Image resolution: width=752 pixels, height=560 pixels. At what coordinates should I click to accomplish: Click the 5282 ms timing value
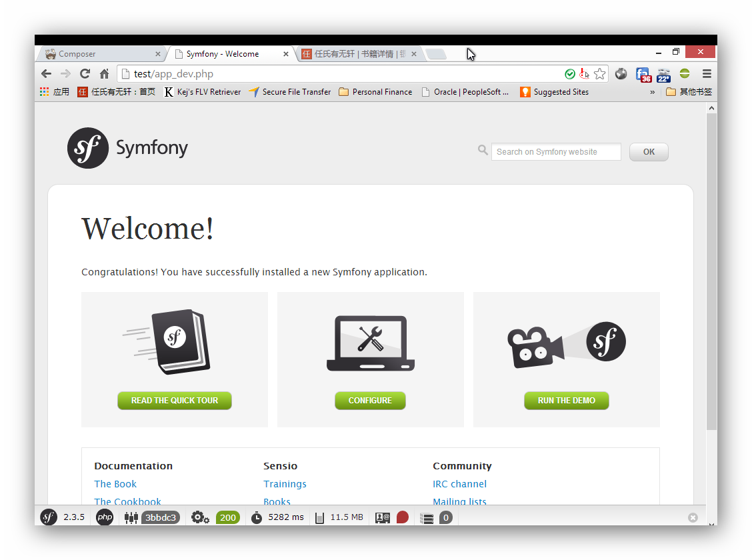coord(286,517)
